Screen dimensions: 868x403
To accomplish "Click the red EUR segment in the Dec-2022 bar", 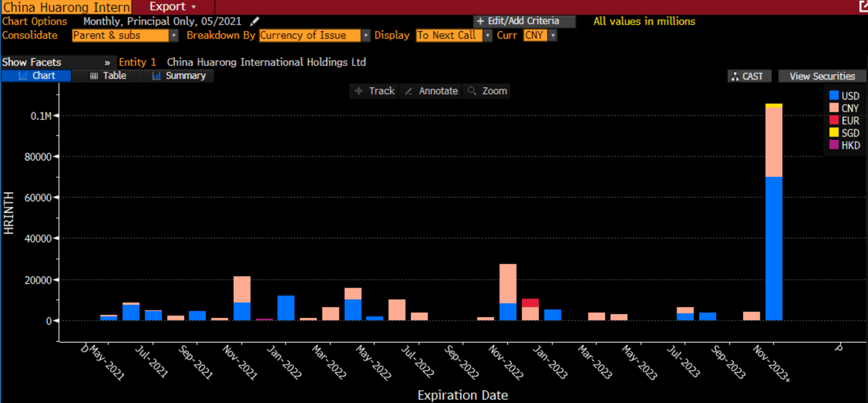I will (530, 303).
